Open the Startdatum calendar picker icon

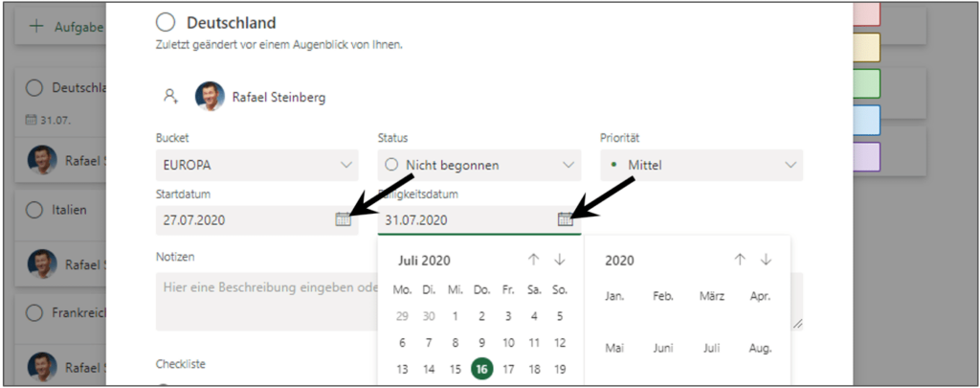343,219
